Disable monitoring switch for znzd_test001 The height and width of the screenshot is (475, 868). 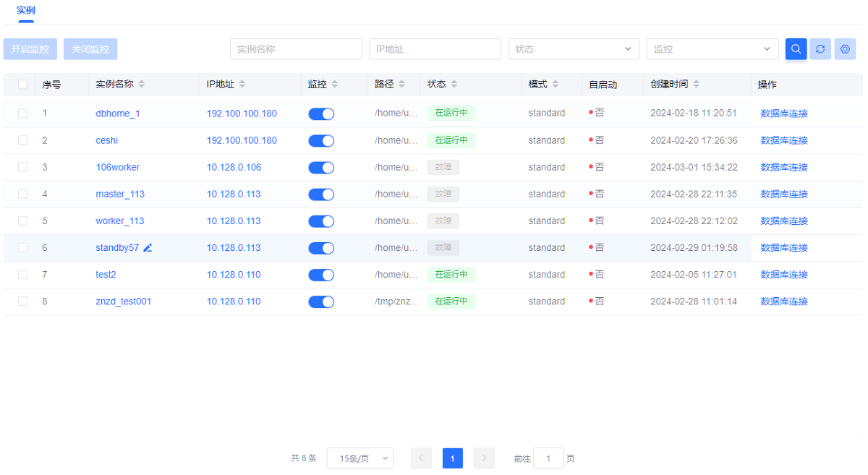321,301
